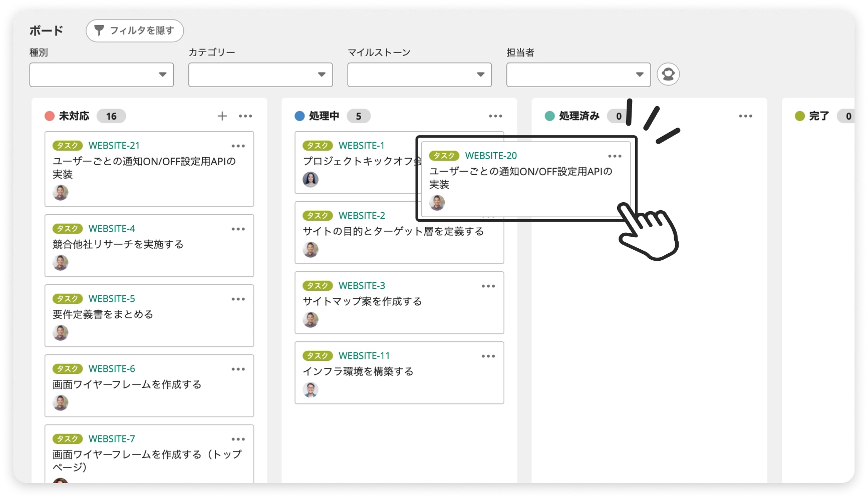The width and height of the screenshot is (868, 499).
Task: Open the 種別 dropdown
Action: click(x=102, y=75)
